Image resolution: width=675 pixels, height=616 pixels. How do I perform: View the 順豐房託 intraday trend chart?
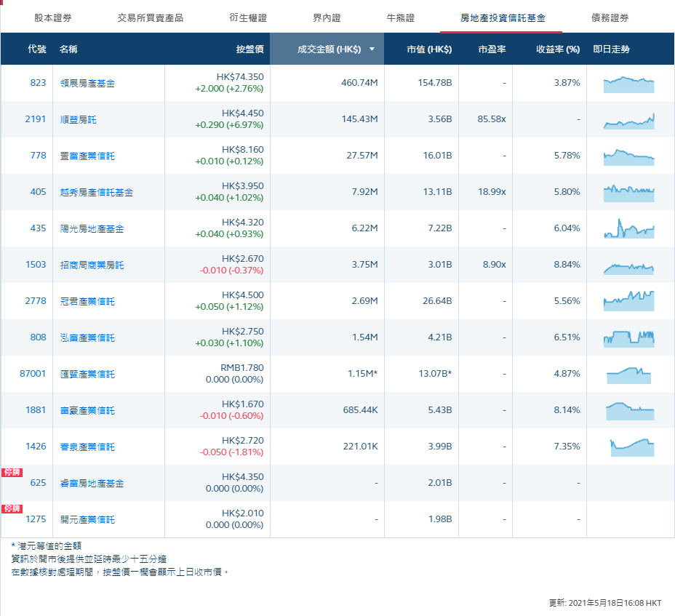click(x=628, y=121)
